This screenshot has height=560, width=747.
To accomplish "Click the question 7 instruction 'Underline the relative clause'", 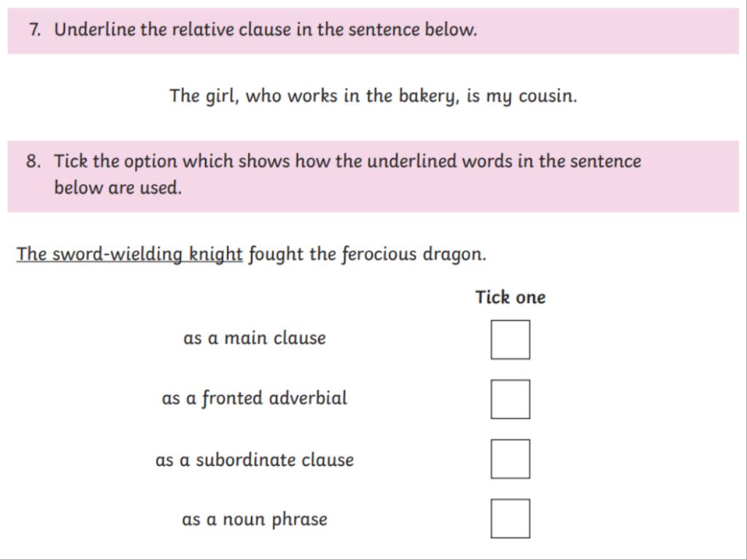I will (x=266, y=30).
